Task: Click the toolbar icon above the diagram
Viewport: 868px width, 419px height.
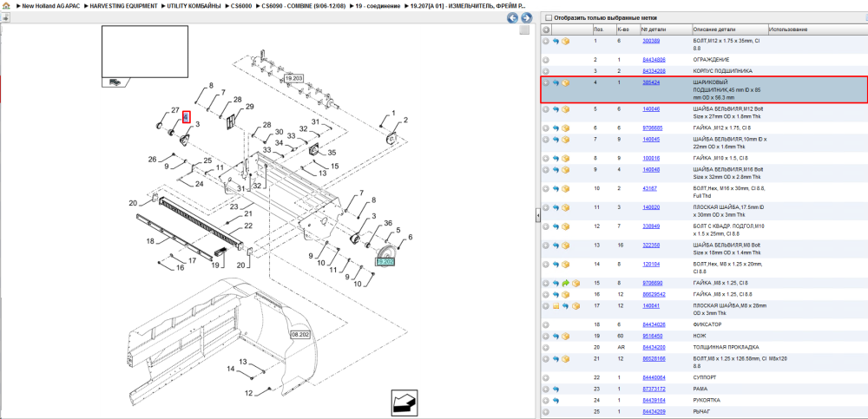Action: tap(5, 17)
